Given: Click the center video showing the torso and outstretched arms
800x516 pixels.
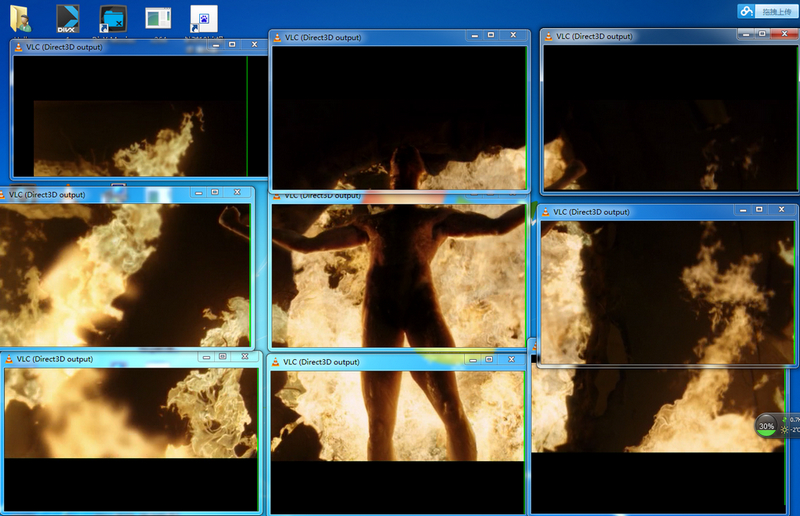Looking at the screenshot, I should [x=399, y=276].
